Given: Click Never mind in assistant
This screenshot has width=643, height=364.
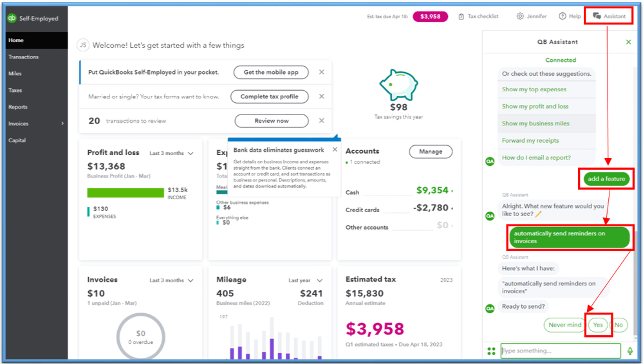Looking at the screenshot, I should (564, 325).
